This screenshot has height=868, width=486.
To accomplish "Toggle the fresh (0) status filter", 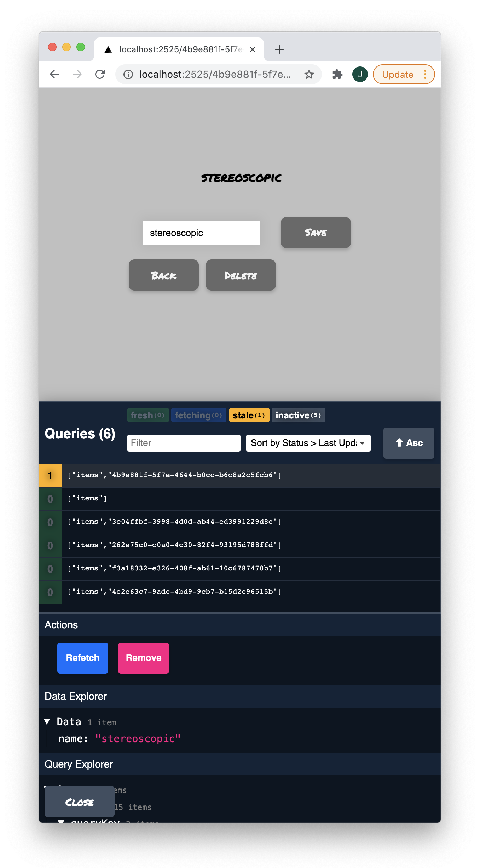I will [x=148, y=415].
